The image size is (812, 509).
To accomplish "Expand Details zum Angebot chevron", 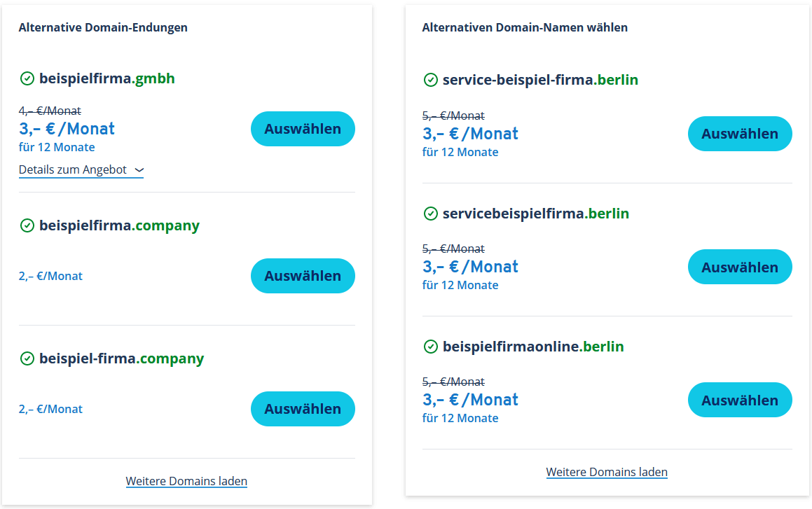I will coord(139,170).
